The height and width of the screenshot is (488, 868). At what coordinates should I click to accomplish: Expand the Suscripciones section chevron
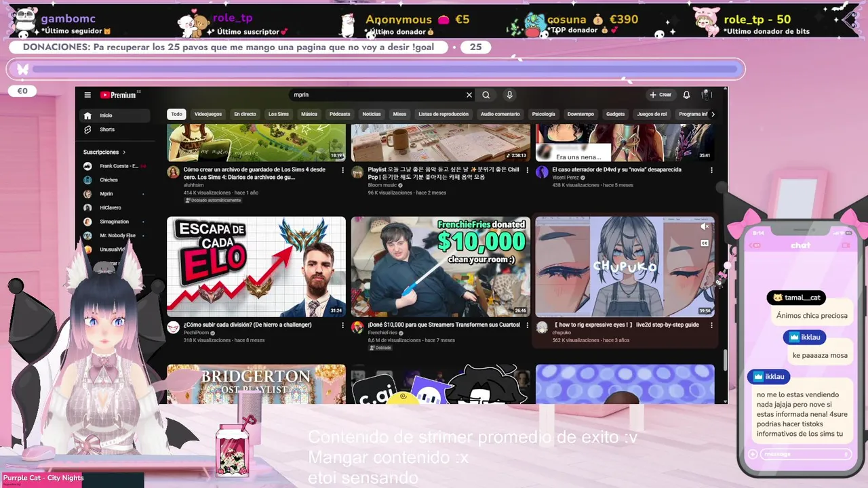coord(124,152)
